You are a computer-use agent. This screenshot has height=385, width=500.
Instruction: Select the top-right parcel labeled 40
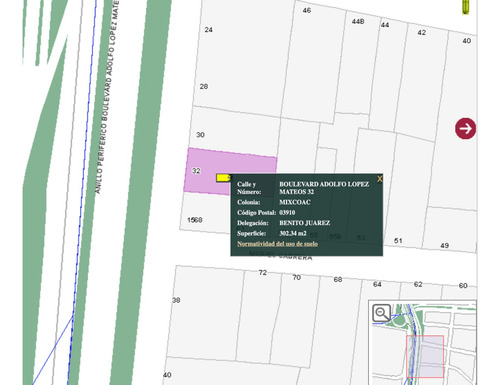tap(467, 41)
